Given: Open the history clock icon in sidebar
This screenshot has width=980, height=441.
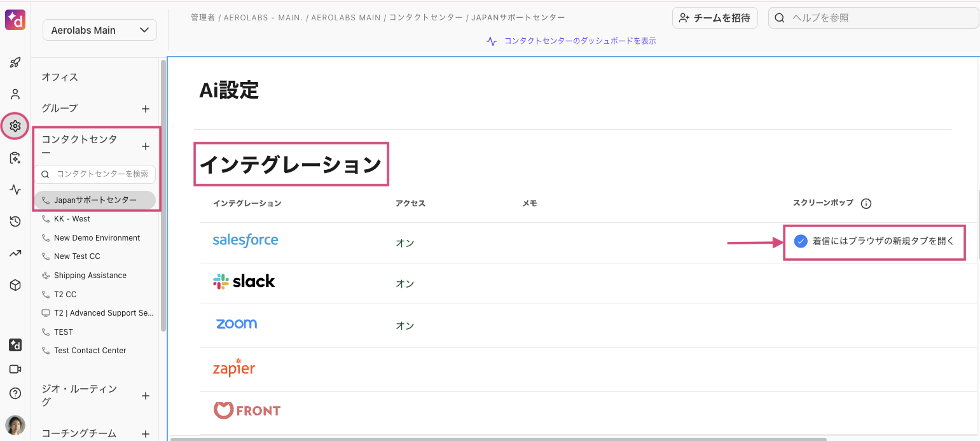Looking at the screenshot, I should 15,221.
